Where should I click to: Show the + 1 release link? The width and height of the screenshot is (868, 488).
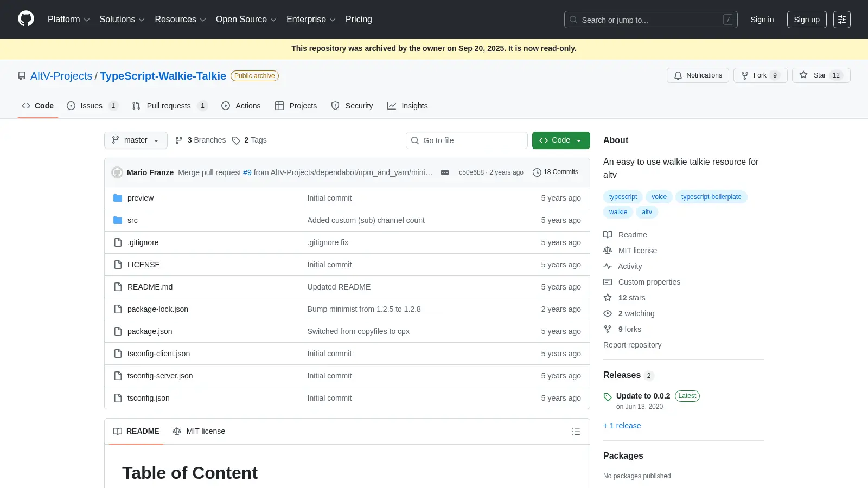622,426
